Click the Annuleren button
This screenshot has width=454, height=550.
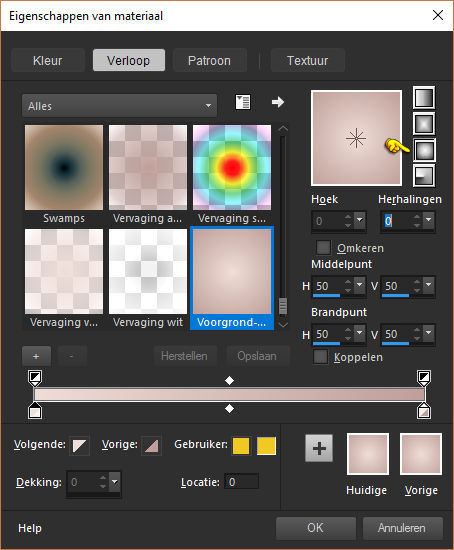point(402,528)
